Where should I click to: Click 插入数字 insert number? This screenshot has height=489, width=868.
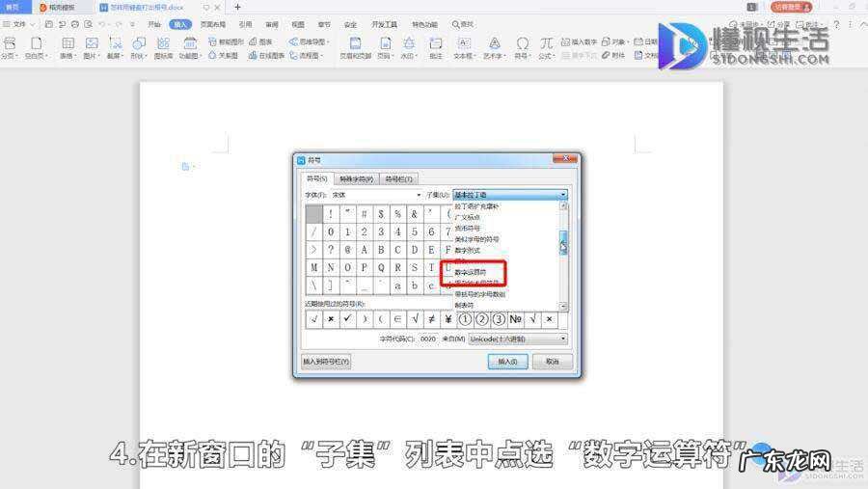[579, 41]
